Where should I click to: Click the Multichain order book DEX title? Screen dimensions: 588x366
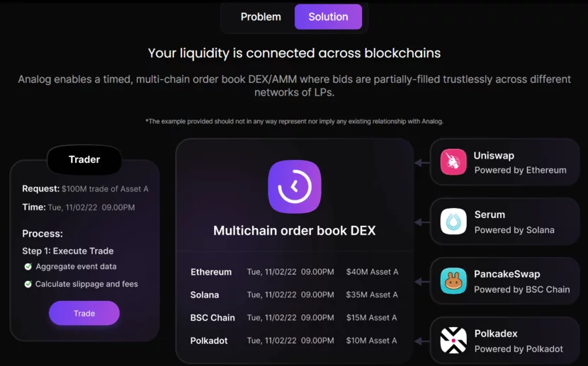coord(295,231)
